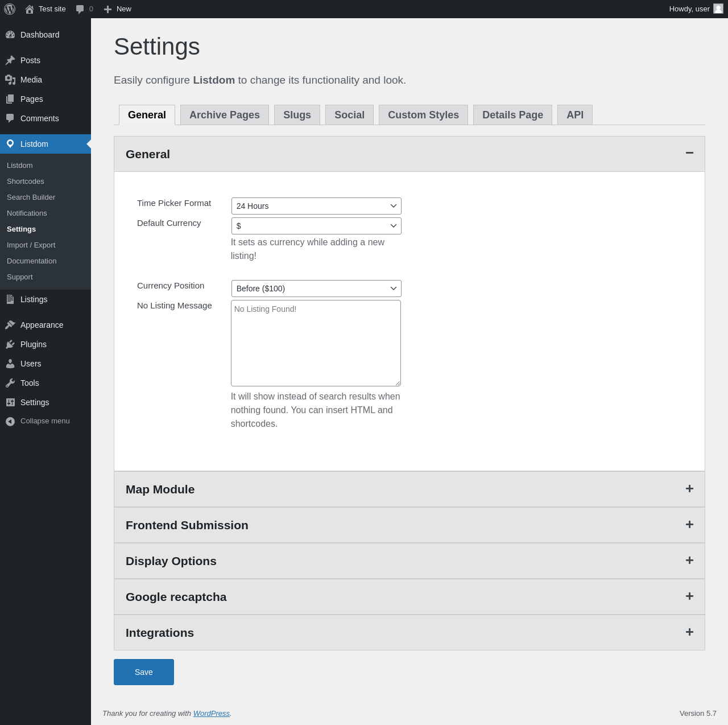Expand the Map Module section
Image resolution: width=728 pixels, height=725 pixels.
pos(689,489)
